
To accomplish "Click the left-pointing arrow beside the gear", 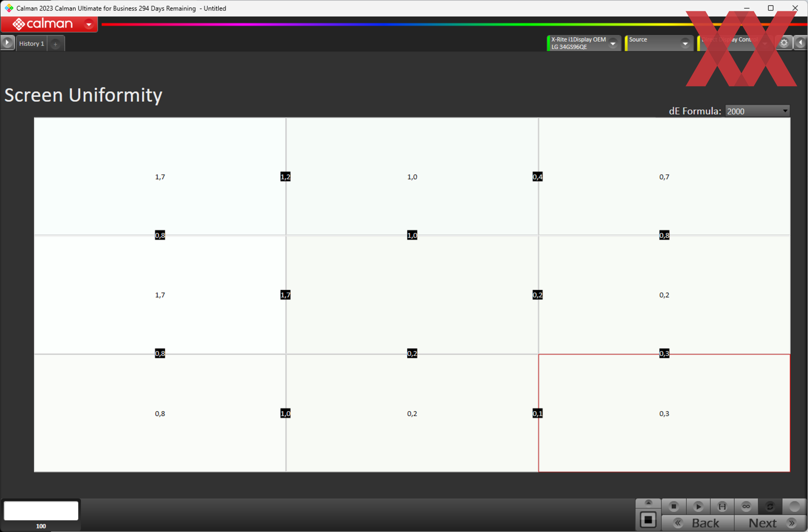I will pyautogui.click(x=800, y=43).
